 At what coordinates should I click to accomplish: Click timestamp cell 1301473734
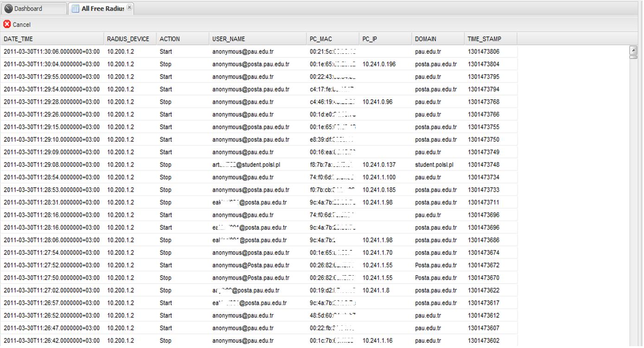pyautogui.click(x=484, y=177)
